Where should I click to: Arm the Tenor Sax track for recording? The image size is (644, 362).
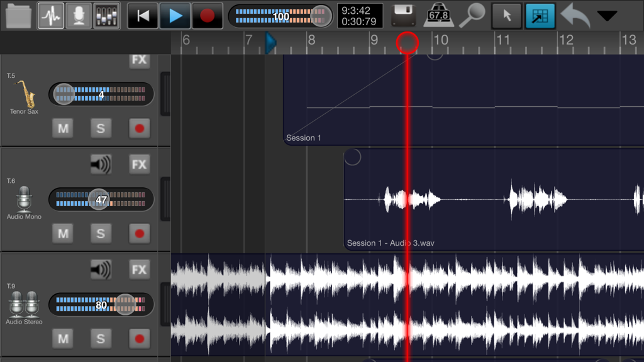pyautogui.click(x=139, y=128)
